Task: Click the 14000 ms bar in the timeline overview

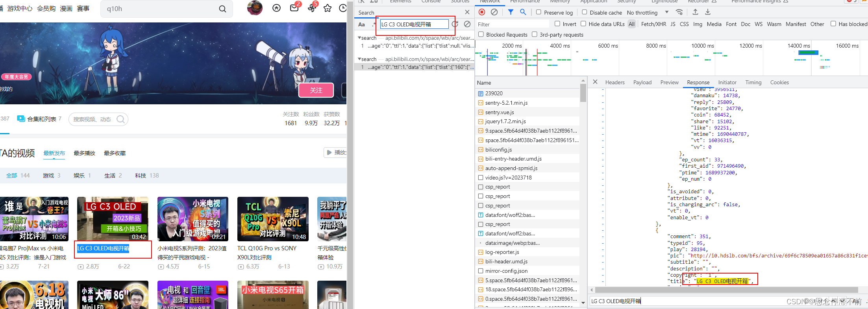Action: point(808,52)
